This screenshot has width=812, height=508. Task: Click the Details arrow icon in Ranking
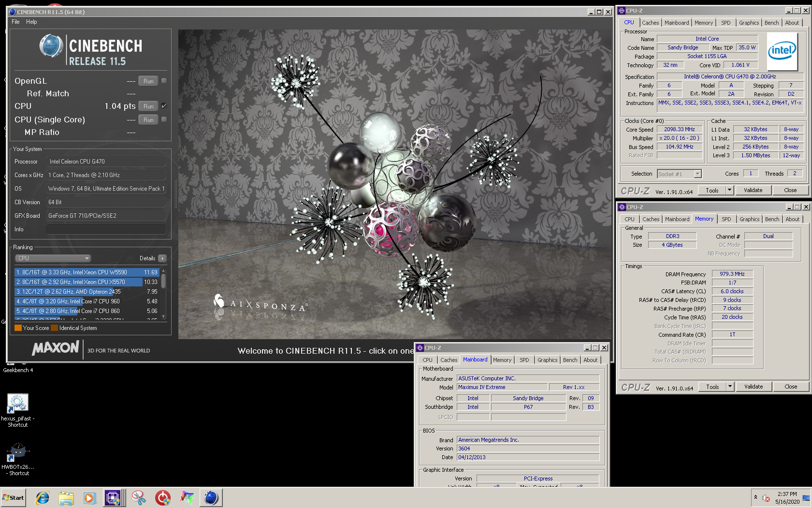(x=162, y=258)
